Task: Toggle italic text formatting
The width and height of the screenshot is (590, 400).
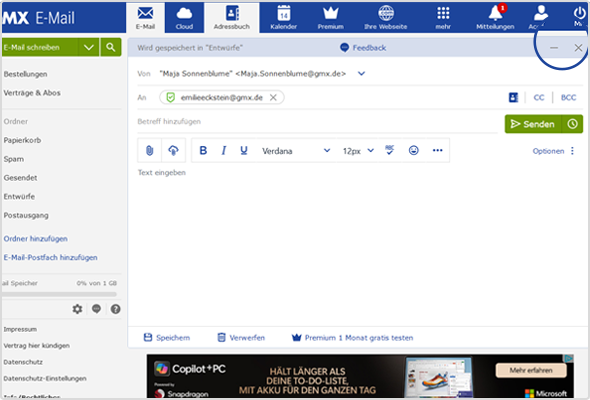Action: click(x=224, y=151)
